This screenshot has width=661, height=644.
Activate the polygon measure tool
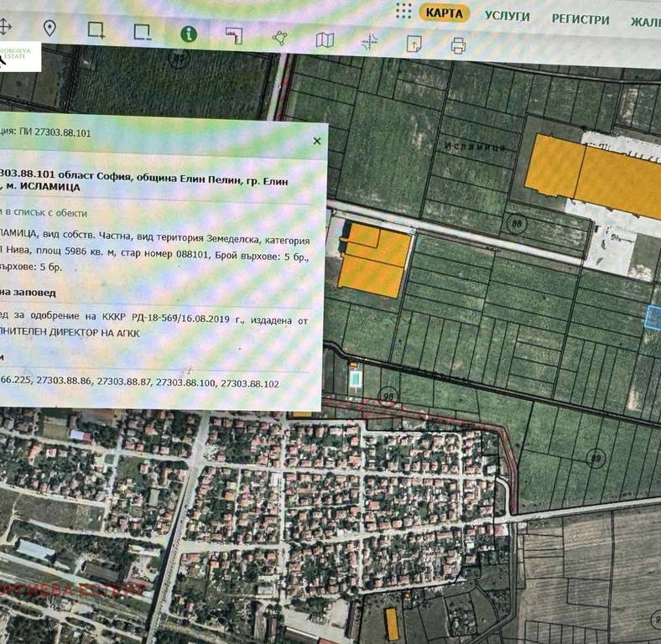click(x=280, y=38)
